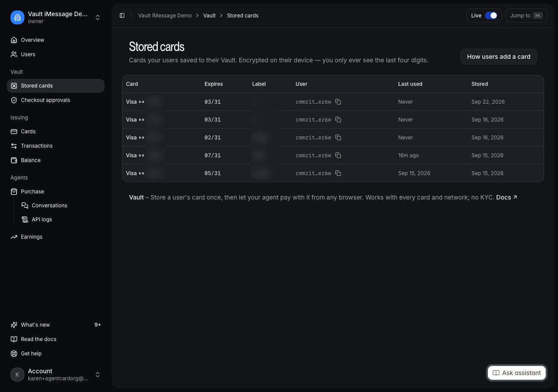Screen dimensions: 558x392
Task: Click the Jump to search button
Action: pos(526,16)
